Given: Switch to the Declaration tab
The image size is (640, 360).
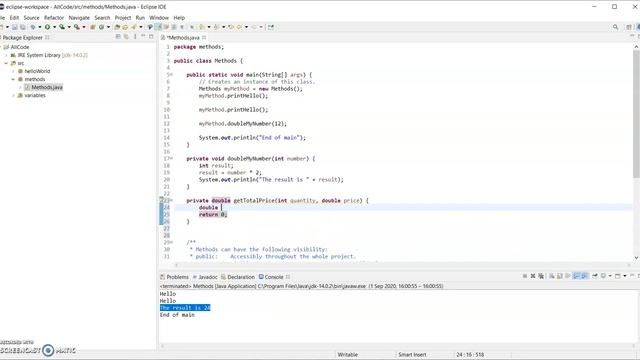Looking at the screenshot, I should 238,277.
